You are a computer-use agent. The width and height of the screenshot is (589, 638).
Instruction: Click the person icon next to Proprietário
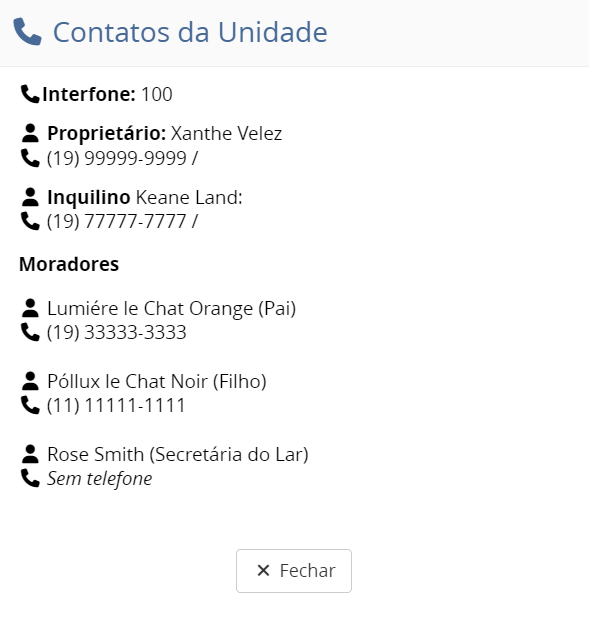click(x=30, y=133)
